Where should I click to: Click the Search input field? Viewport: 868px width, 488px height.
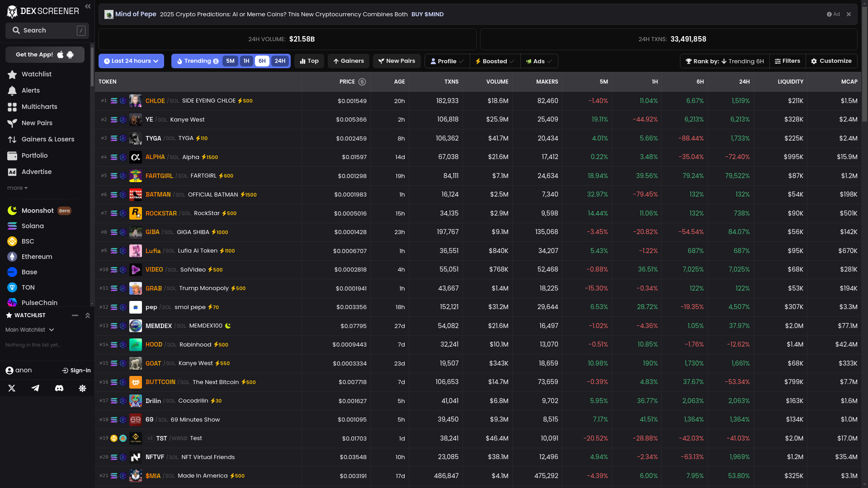coord(47,30)
